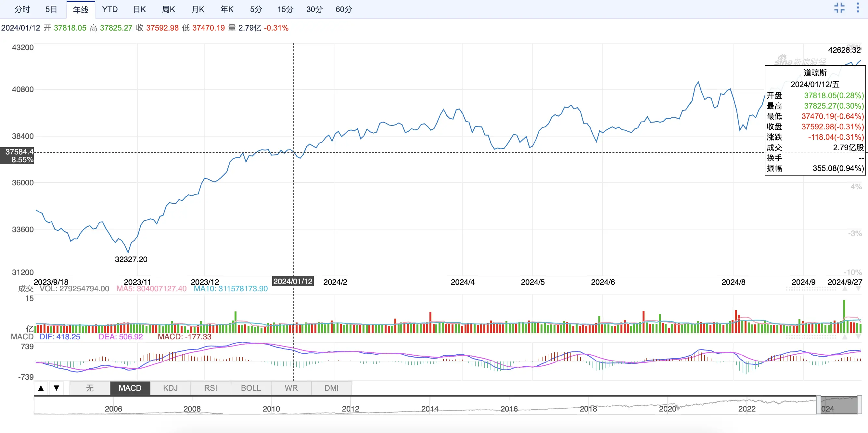The width and height of the screenshot is (868, 433).
Task: Click gray down arrow in MACD panel
Action: [x=858, y=337]
